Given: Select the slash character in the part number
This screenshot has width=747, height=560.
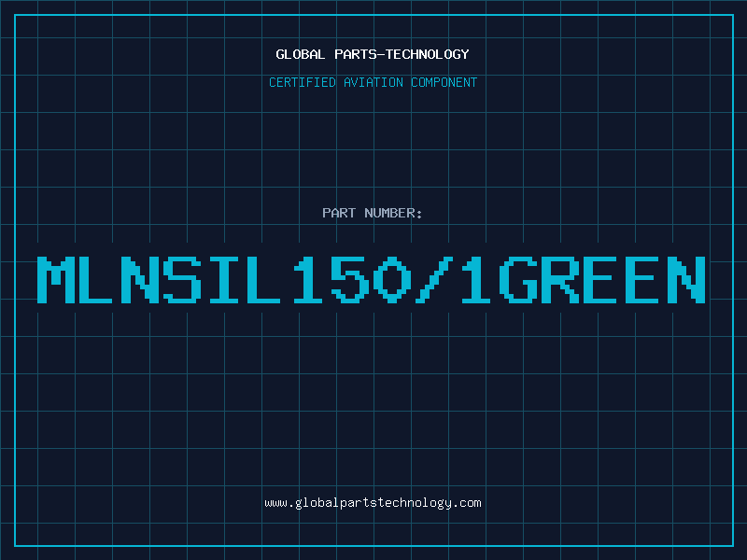Looking at the screenshot, I should click(x=432, y=280).
